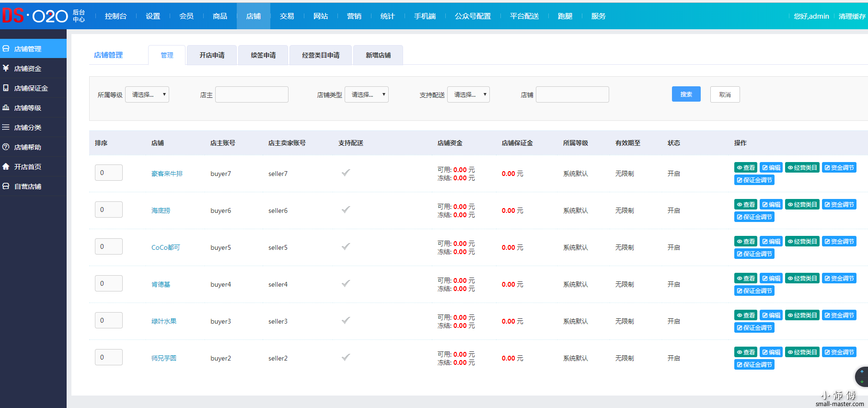
Task: Open the 统计 top menu
Action: [x=388, y=16]
